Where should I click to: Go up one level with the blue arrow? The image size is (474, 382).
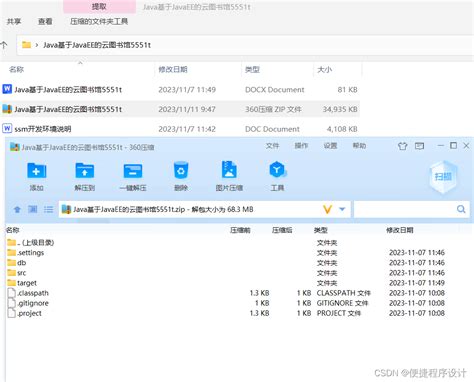click(17, 209)
